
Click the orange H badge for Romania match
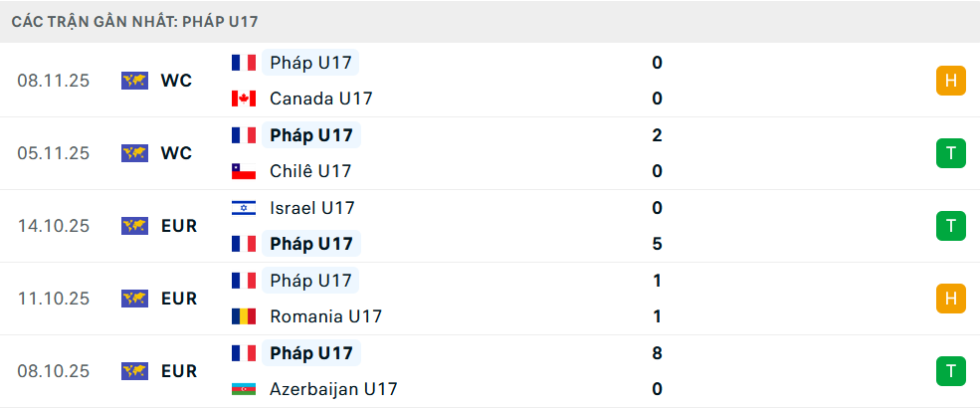(x=950, y=299)
